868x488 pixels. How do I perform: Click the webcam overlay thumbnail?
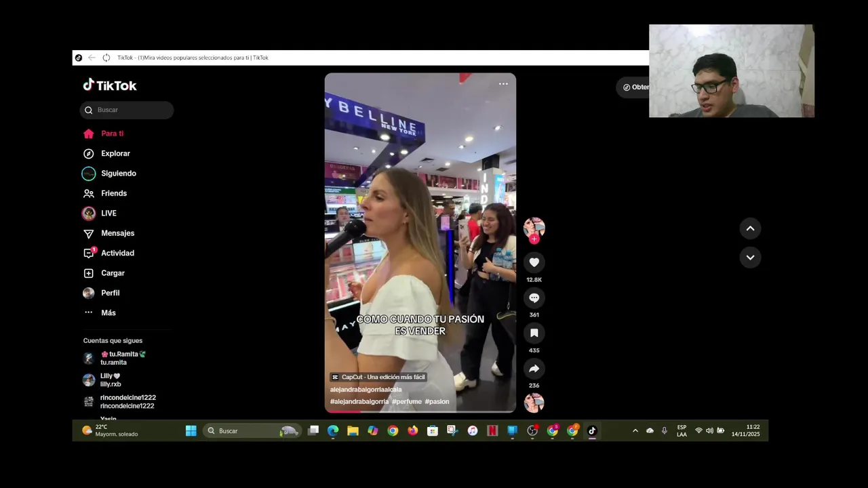pos(732,71)
